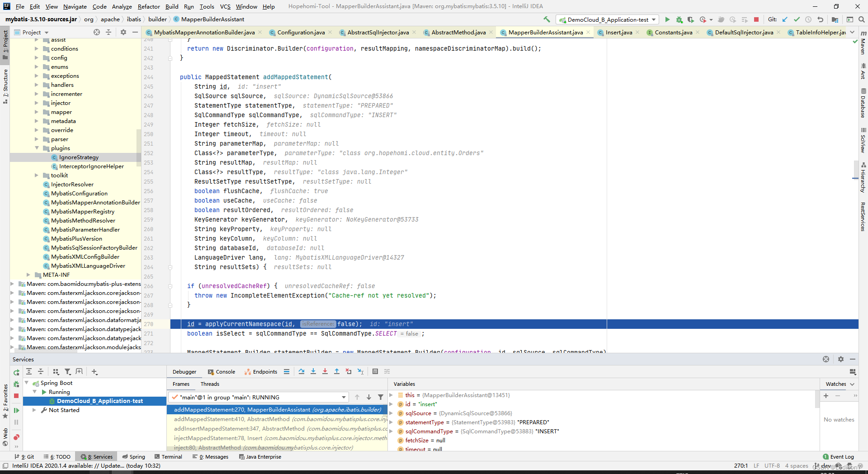Click the Run to Cursor debugger icon
Screen dimensions: 868x474
tap(360, 371)
